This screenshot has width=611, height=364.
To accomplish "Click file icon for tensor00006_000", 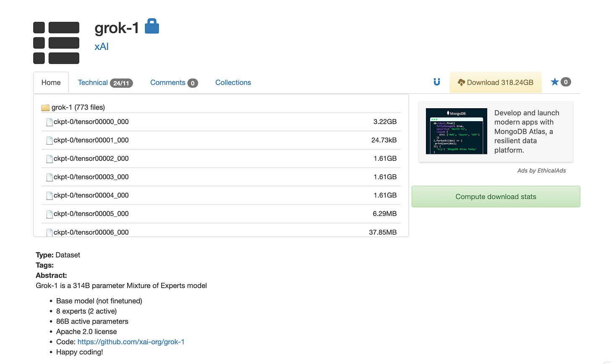I will (x=50, y=232).
